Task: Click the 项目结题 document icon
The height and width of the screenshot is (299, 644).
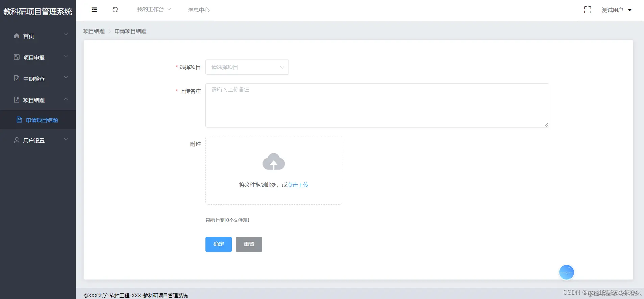Action: (x=17, y=100)
